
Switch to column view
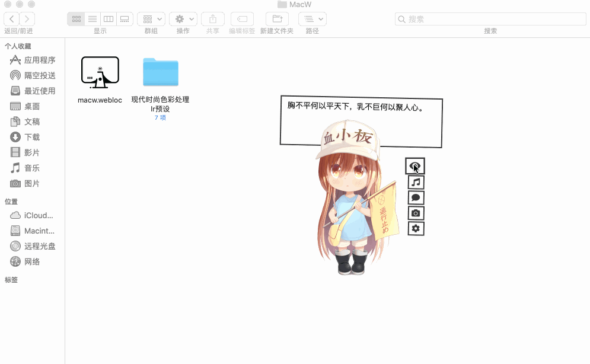109,19
